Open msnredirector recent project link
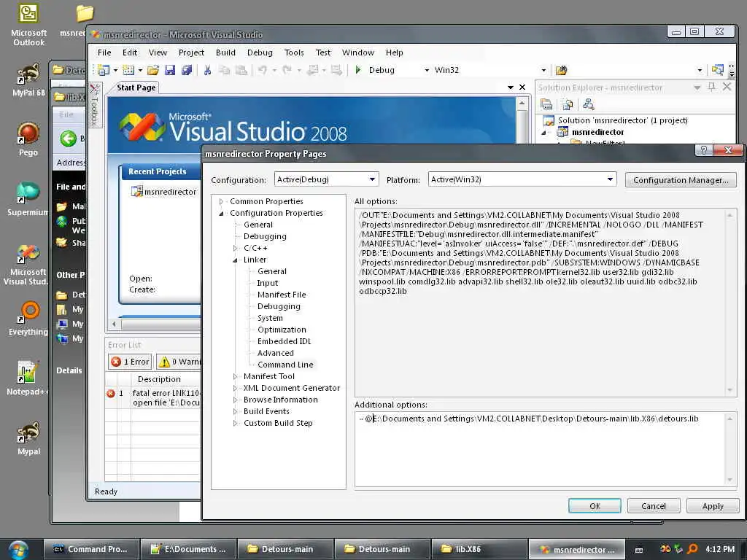 (x=170, y=192)
